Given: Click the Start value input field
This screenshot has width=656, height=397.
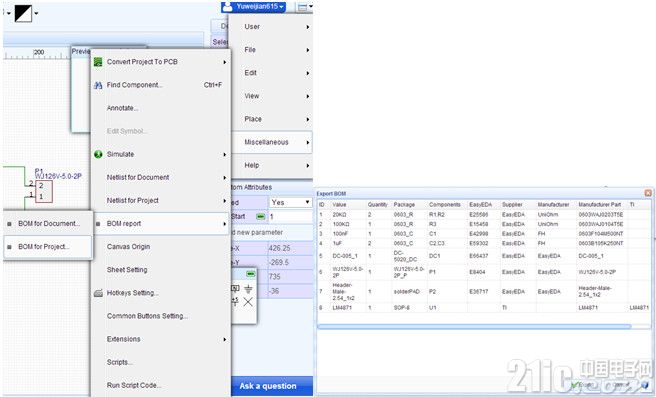Looking at the screenshot, I should point(290,217).
